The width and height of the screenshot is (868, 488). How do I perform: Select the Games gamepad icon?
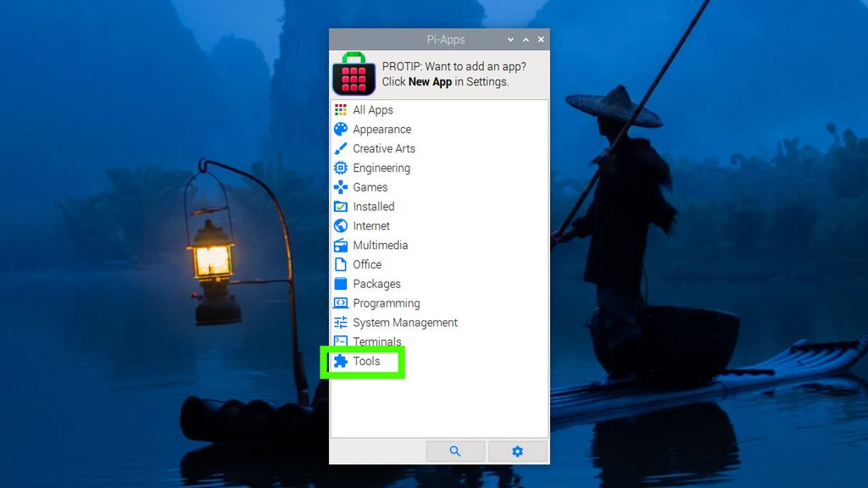pos(340,187)
